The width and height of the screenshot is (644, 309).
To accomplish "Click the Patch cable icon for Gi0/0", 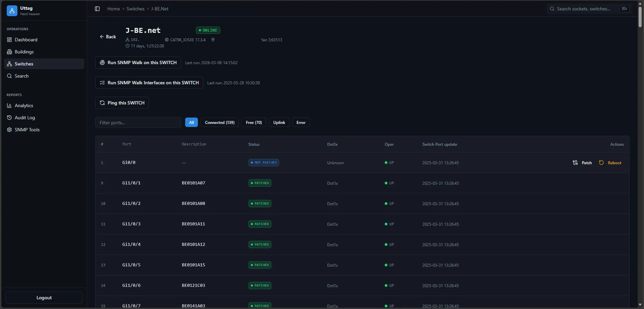I will pos(575,163).
